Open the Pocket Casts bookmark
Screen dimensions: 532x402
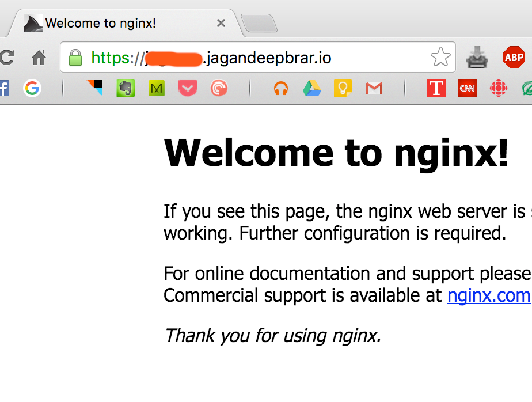click(x=219, y=88)
